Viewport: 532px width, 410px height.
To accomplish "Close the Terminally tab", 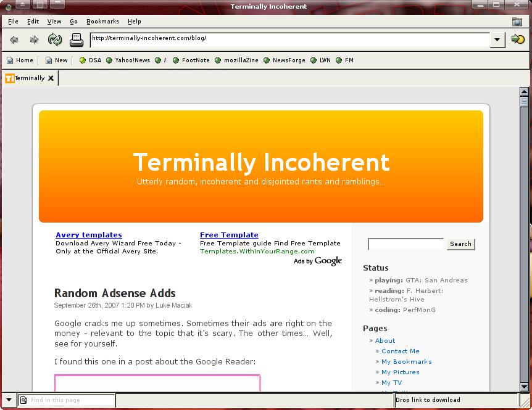I will pyautogui.click(x=51, y=78).
